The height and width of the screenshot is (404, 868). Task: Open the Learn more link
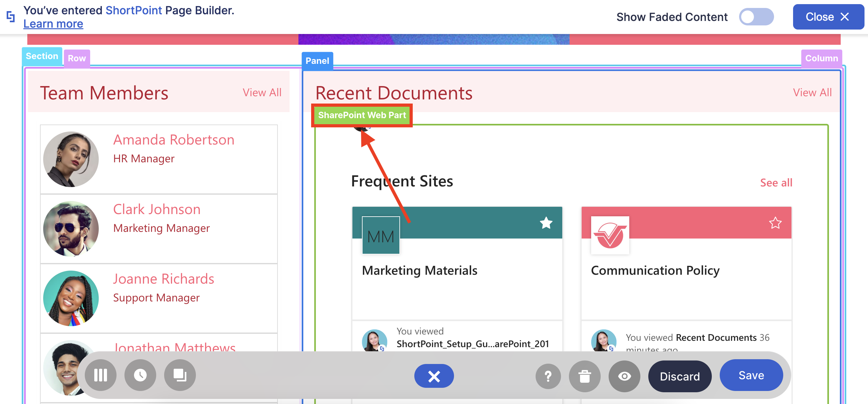click(x=53, y=24)
